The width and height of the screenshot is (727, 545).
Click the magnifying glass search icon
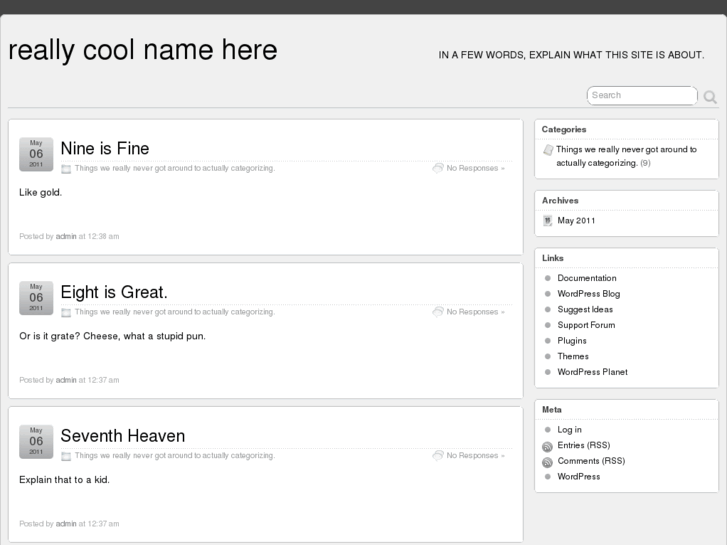(710, 96)
